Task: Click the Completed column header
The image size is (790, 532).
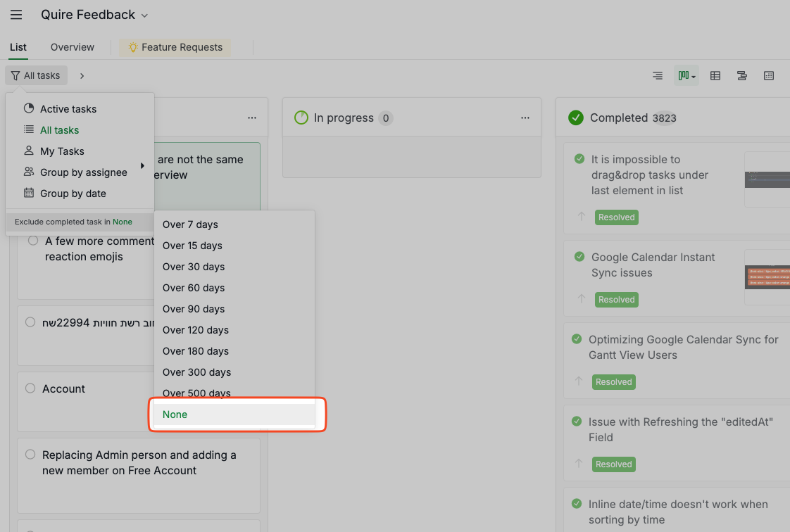Action: pyautogui.click(x=673, y=118)
